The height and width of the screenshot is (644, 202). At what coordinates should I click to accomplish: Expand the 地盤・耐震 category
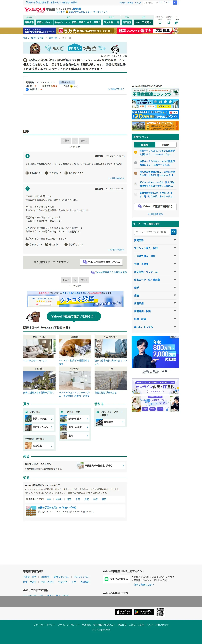tap(155, 319)
